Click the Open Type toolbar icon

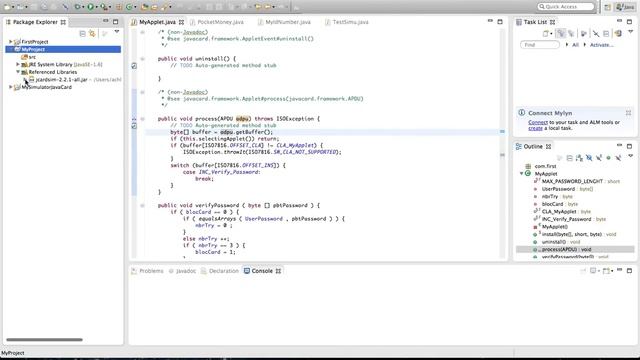tap(145, 7)
